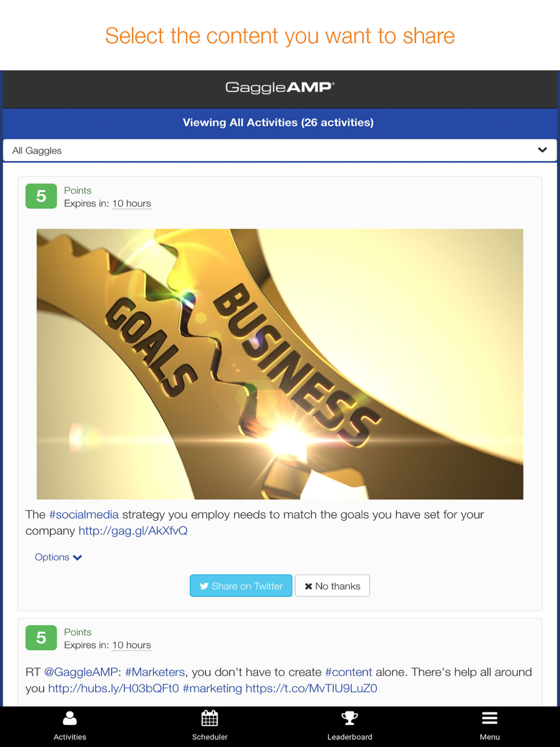The image size is (560, 747).
Task: Expand the All Gaggles dropdown
Action: pos(280,150)
